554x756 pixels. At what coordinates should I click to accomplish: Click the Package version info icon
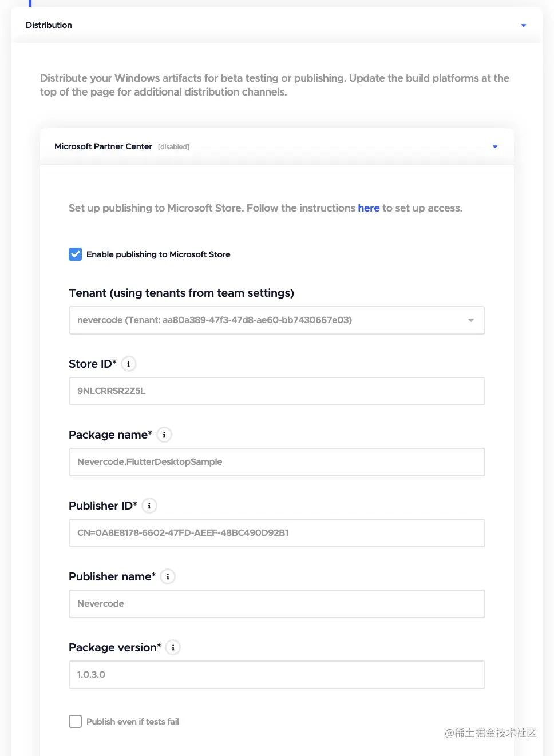173,647
